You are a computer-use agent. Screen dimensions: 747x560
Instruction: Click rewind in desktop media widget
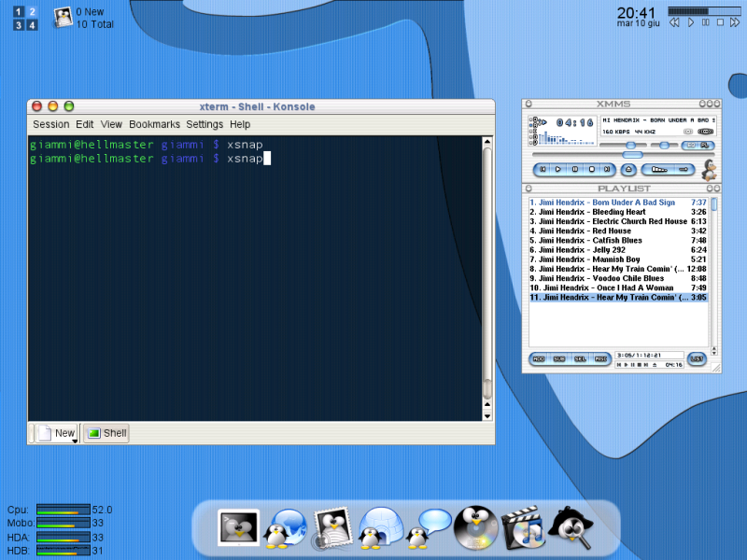pos(674,22)
